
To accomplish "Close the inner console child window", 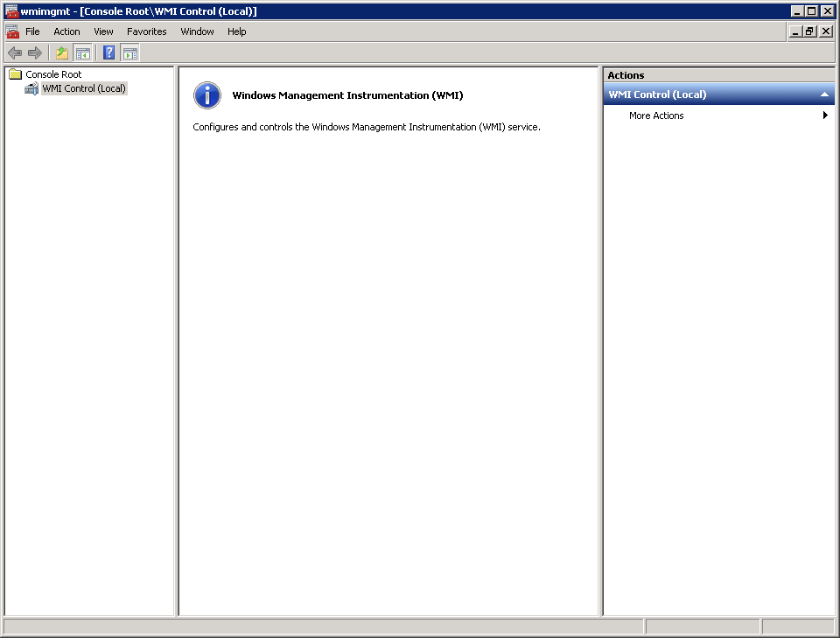I will point(826,32).
